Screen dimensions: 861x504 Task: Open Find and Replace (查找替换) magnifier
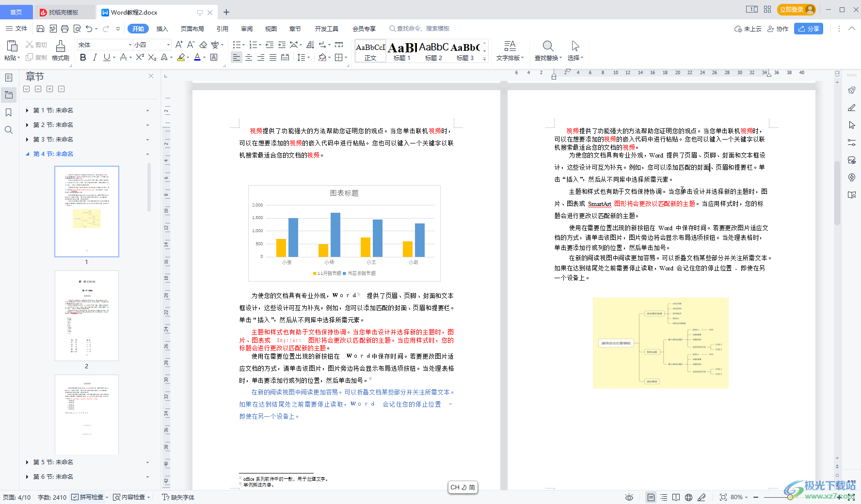(x=548, y=46)
